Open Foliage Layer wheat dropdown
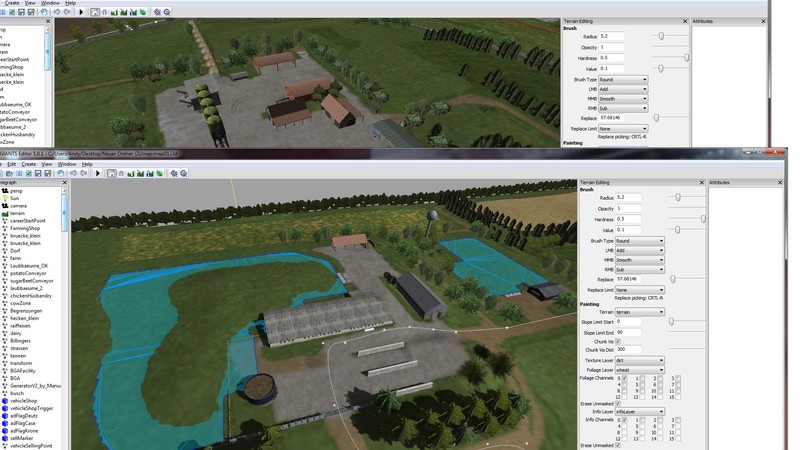The width and height of the screenshot is (800, 450). [x=639, y=370]
